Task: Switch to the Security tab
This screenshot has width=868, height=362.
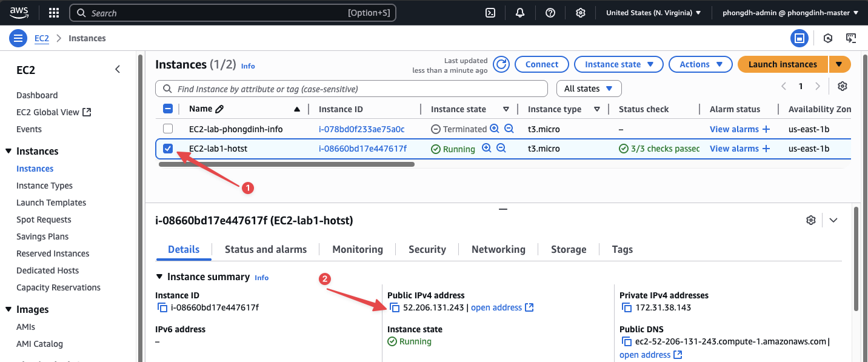Action: point(427,249)
